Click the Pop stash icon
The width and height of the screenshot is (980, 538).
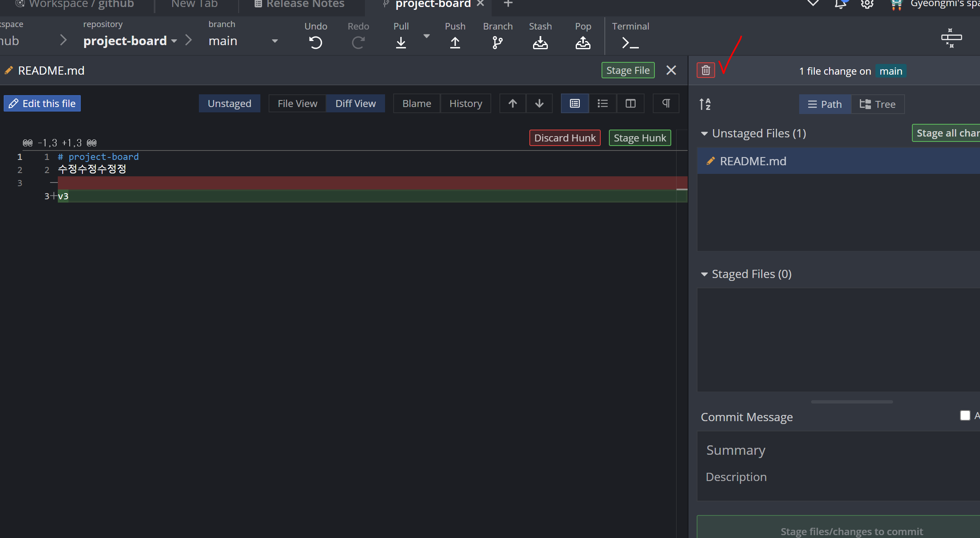coord(583,42)
